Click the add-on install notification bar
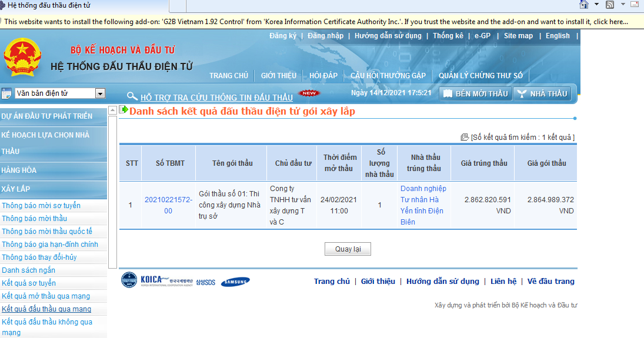 (318, 22)
